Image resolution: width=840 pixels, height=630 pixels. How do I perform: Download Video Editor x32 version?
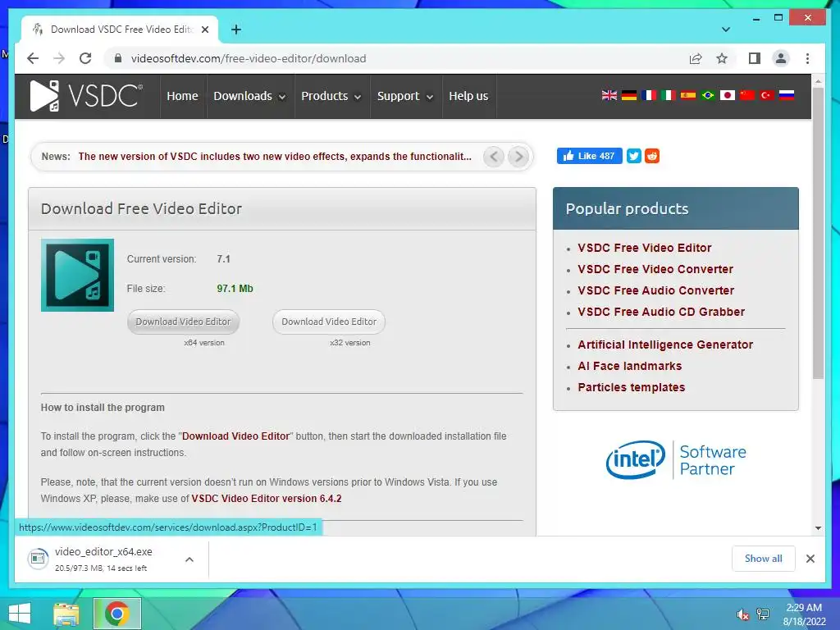[x=329, y=322]
